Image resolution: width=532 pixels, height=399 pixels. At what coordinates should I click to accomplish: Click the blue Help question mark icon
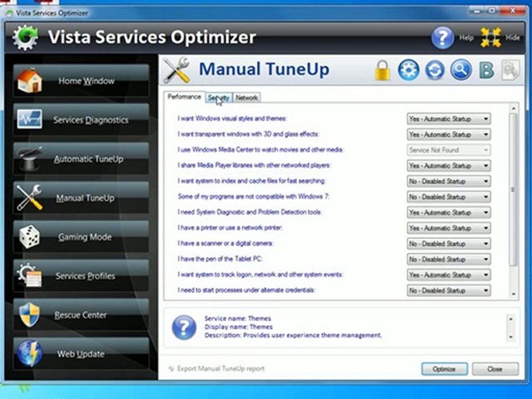pyautogui.click(x=443, y=38)
